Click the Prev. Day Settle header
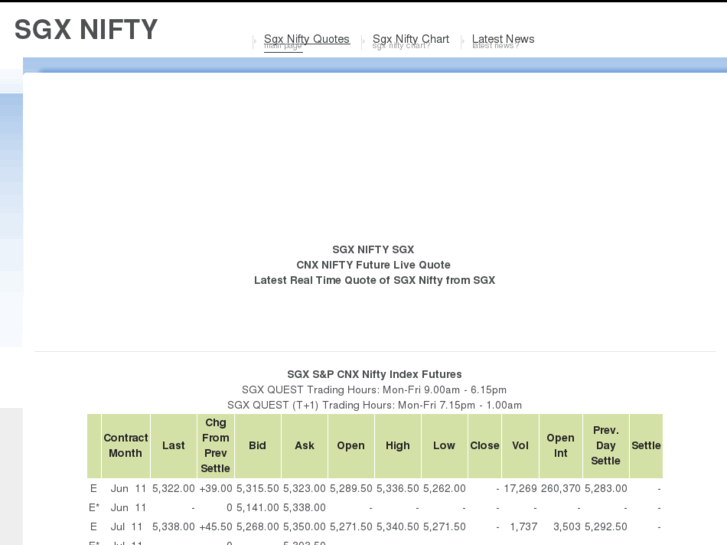Image resolution: width=727 pixels, height=545 pixels. [606, 445]
